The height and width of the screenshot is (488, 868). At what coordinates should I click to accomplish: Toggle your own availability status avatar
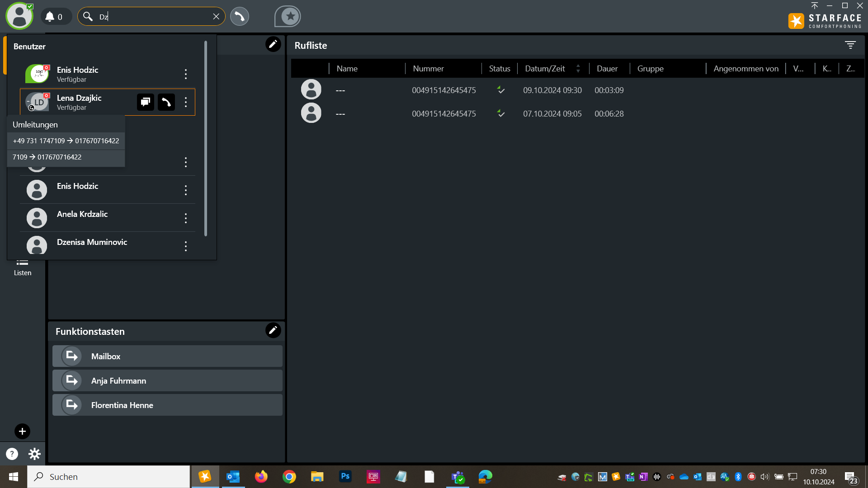[19, 15]
